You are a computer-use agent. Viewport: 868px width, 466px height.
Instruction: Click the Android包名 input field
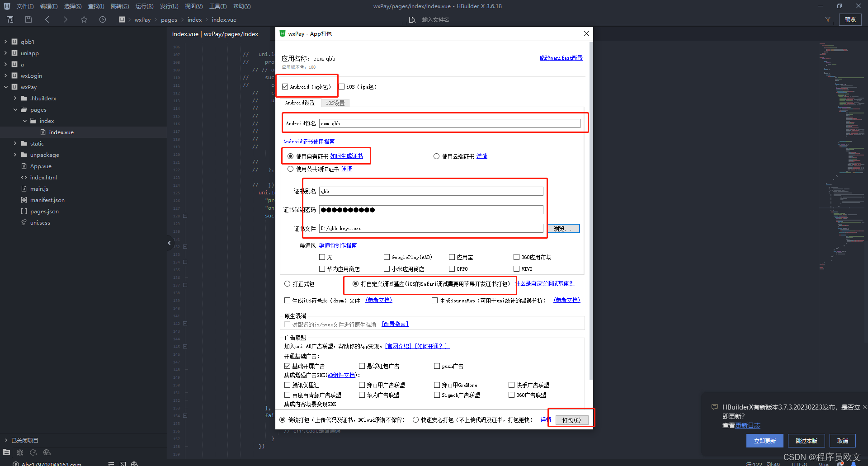pos(450,123)
